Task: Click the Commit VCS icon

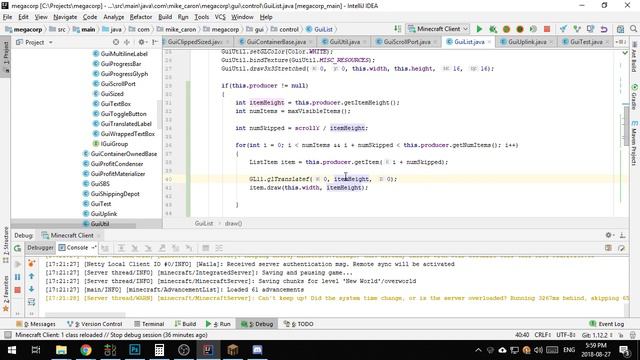Action: pyautogui.click(x=577, y=29)
